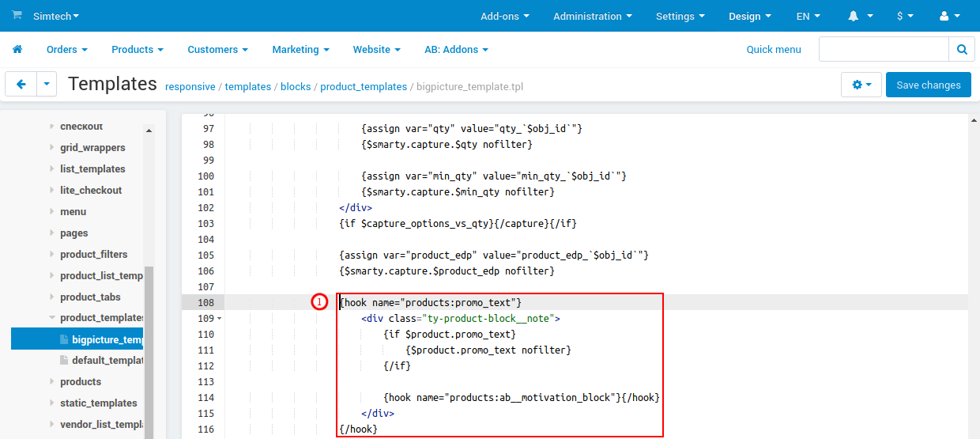The image size is (980, 439).
Task: Go to the home dashboard icon
Action: 17,49
